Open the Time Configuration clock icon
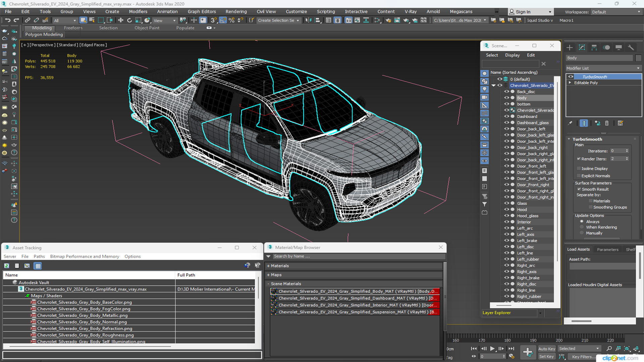 [x=512, y=356]
